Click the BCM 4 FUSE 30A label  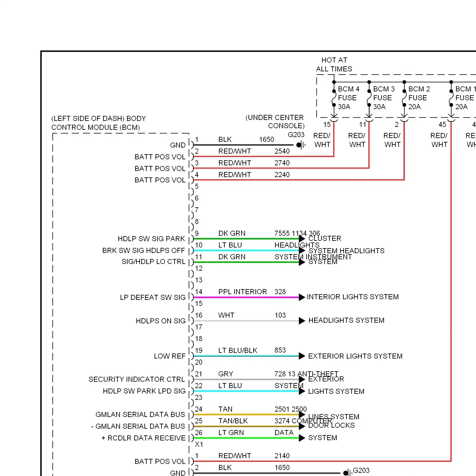click(348, 98)
